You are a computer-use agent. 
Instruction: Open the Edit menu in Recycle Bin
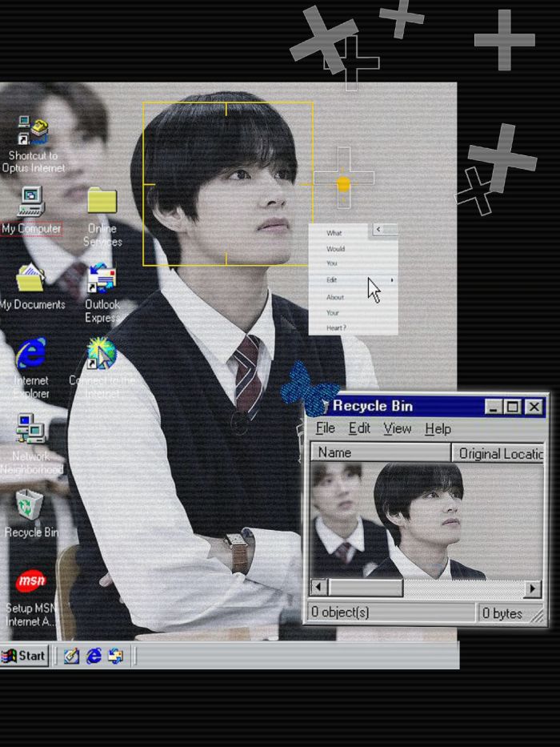click(x=359, y=428)
